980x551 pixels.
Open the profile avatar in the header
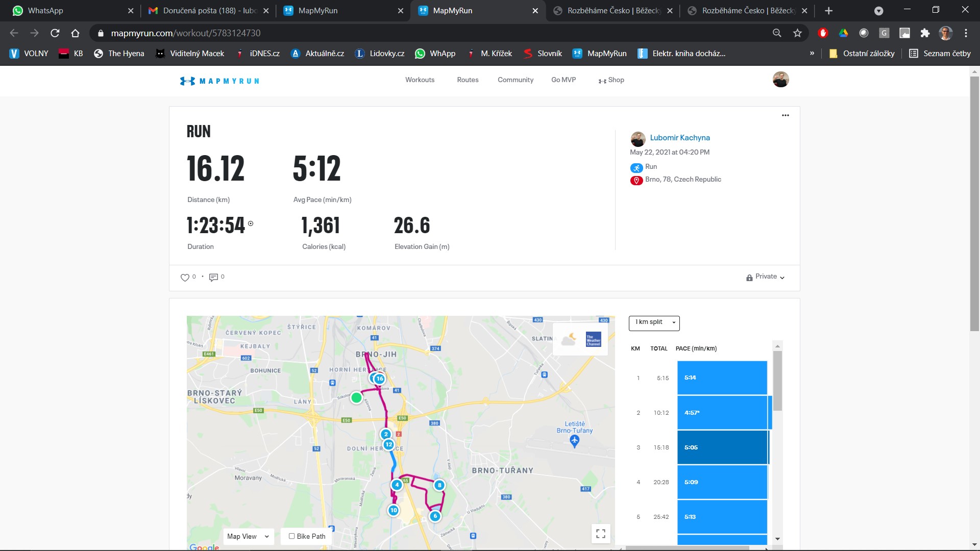pos(780,80)
